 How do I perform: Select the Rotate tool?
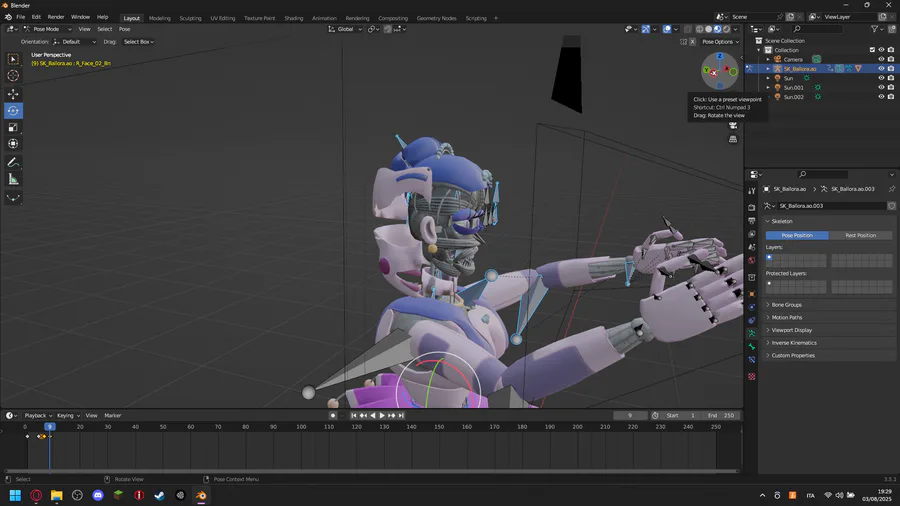pos(13,111)
